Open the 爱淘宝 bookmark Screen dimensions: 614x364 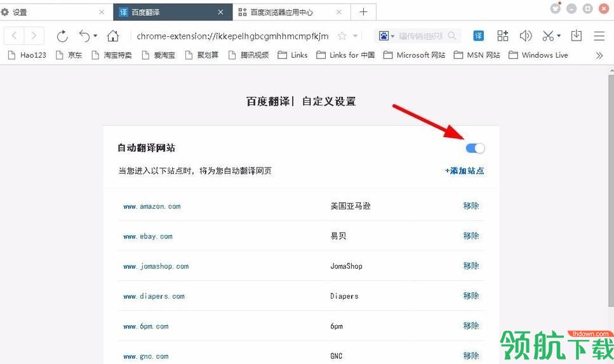pos(158,55)
